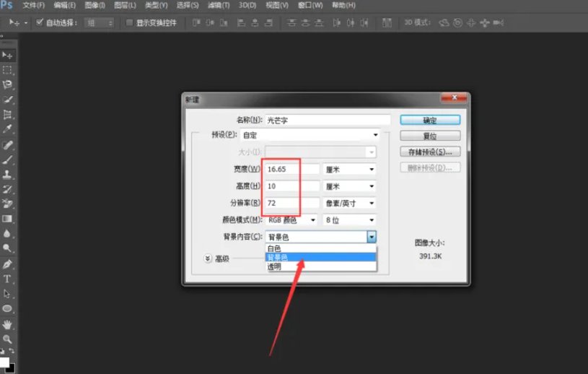Viewport: 588px width, 374px height.
Task: Select the Move tool in the toolbox
Action: point(7,56)
